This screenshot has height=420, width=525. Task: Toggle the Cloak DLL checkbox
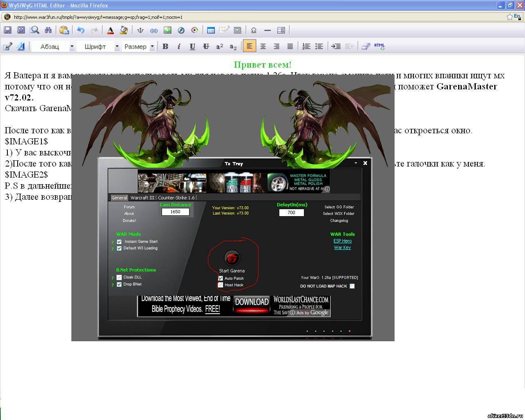click(x=119, y=277)
